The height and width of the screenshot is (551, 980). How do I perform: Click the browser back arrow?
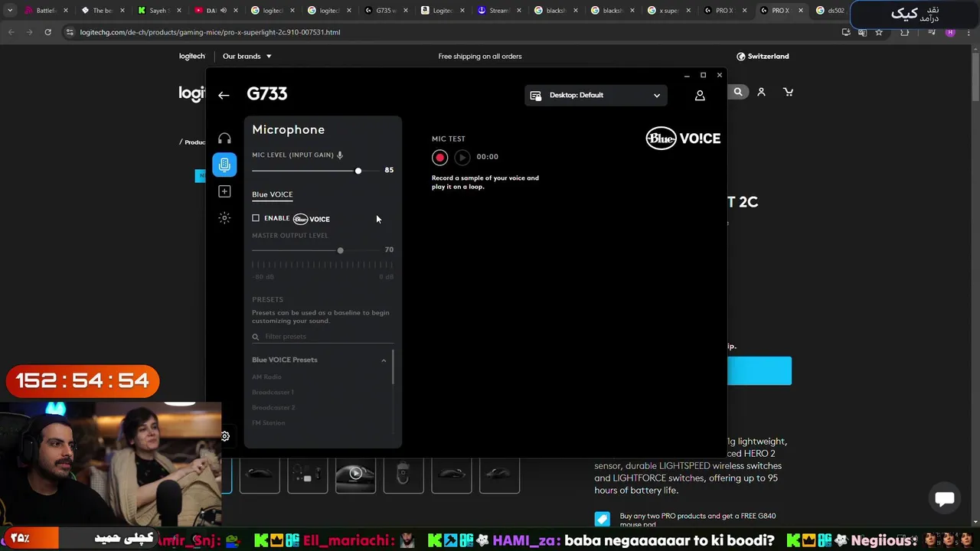(11, 32)
